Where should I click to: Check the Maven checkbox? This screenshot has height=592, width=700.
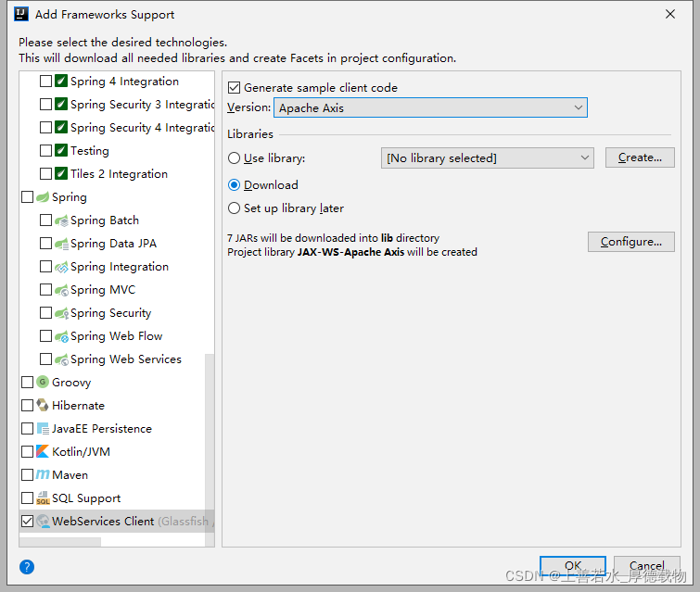coord(27,474)
